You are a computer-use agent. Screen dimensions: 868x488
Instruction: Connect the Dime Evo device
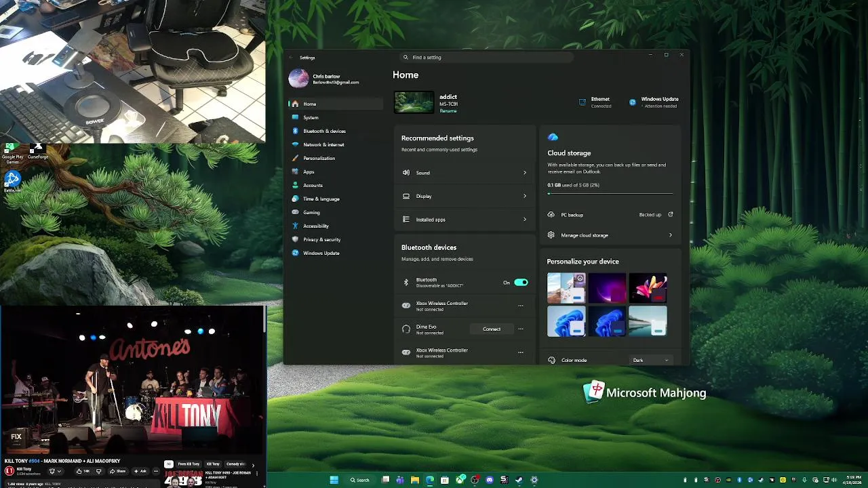[492, 329]
